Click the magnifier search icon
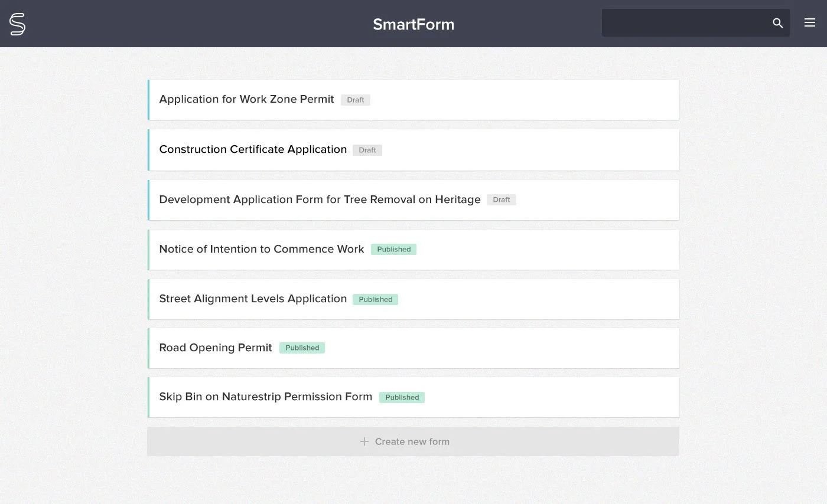 [777, 23]
